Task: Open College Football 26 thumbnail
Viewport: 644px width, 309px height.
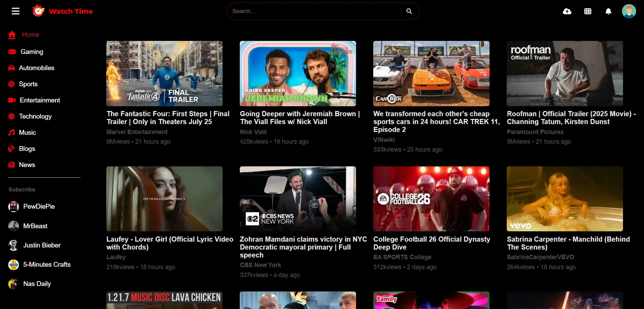Action: tap(431, 199)
